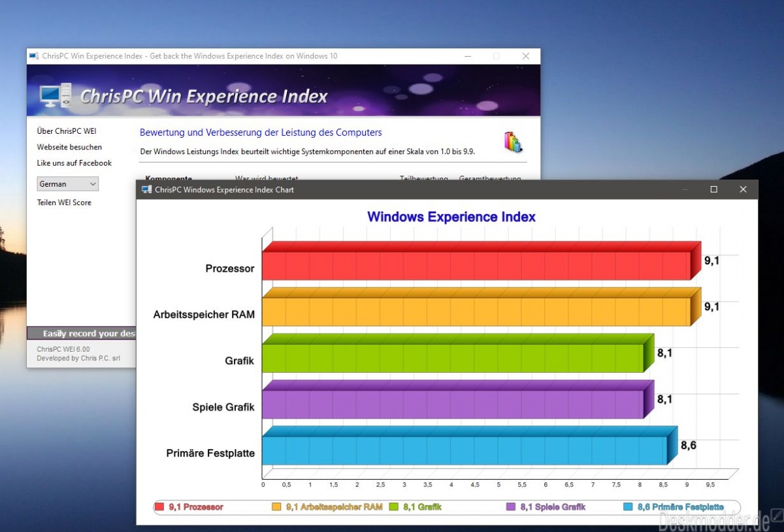Click the 'Primäre Festplatte' axis label left of the bars
The width and height of the screenshot is (784, 532).
point(210,453)
